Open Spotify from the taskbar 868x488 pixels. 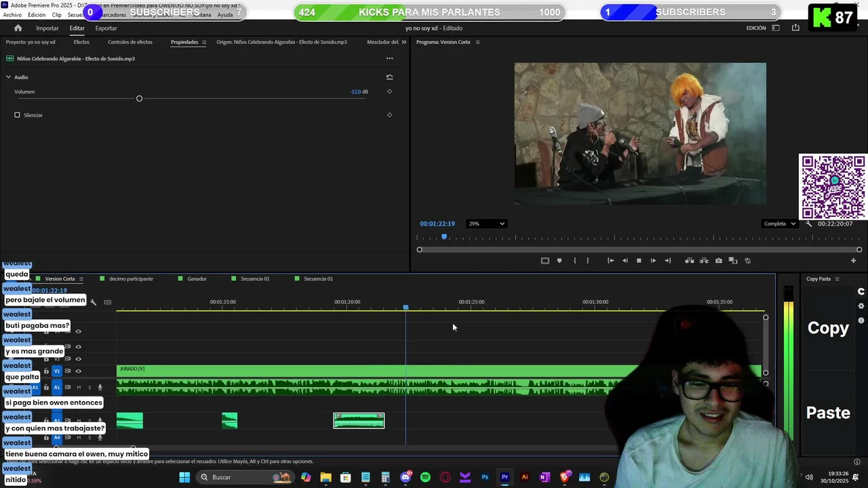[425, 477]
